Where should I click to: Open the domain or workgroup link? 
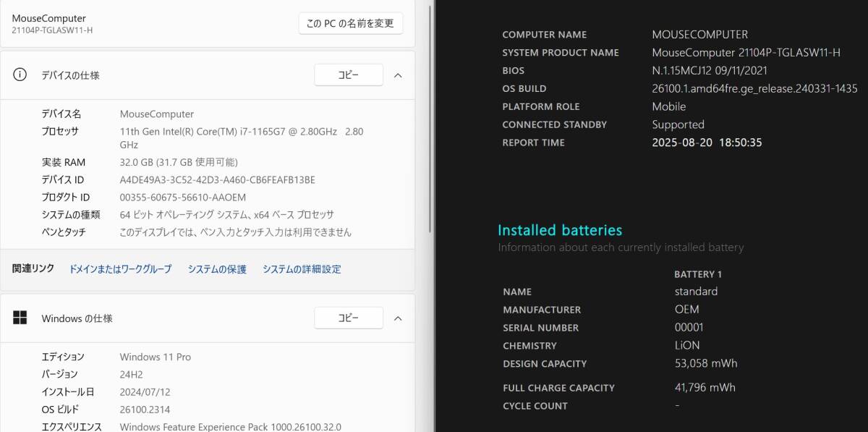(x=120, y=269)
